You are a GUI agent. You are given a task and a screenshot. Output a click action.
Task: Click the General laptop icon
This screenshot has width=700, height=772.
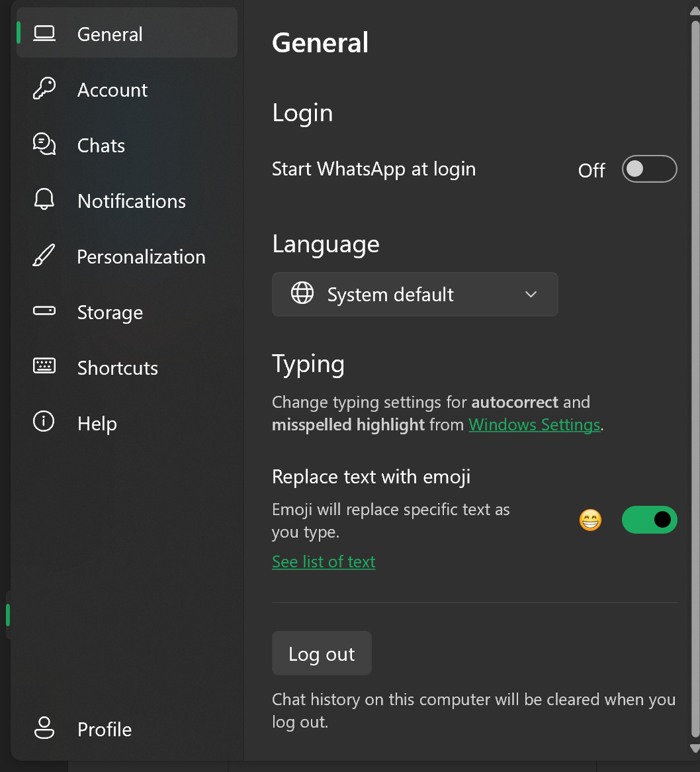tap(44, 34)
